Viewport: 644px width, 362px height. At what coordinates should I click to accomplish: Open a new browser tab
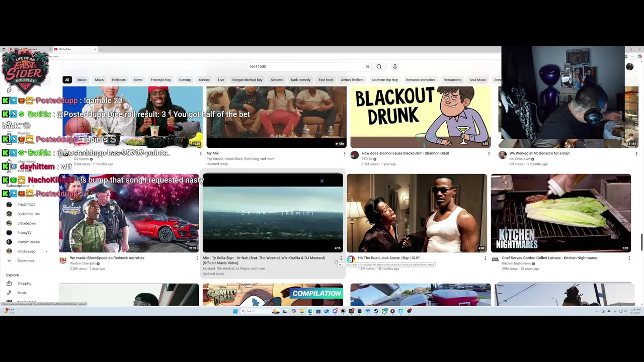click(x=101, y=49)
